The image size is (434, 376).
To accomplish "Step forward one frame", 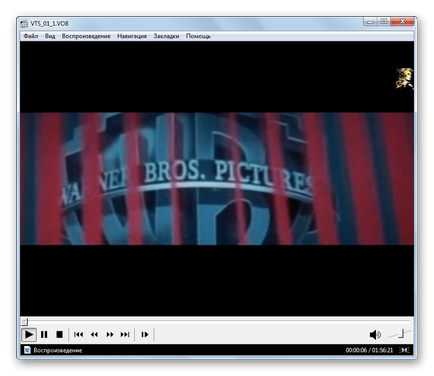I will click(145, 334).
